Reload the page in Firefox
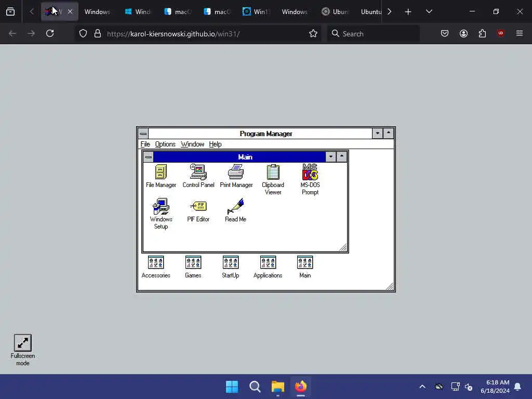Screen dimensions: 532x399 click(50, 33)
